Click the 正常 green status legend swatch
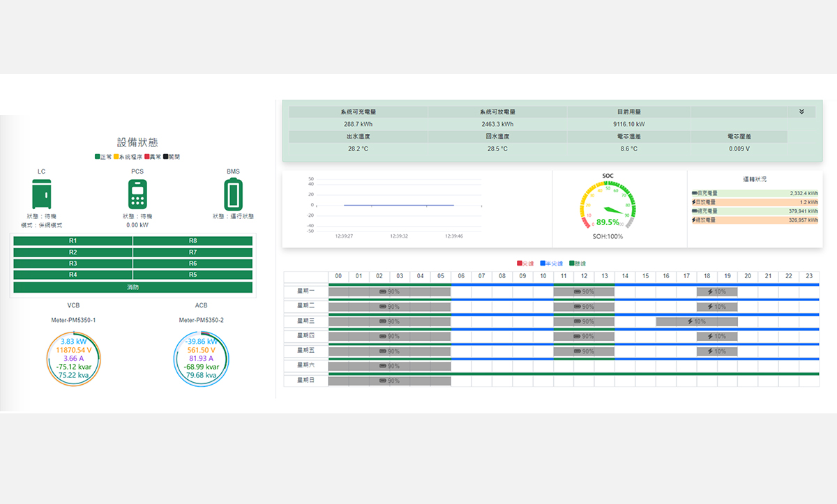Screen dimensions: 837x504 tap(98, 157)
